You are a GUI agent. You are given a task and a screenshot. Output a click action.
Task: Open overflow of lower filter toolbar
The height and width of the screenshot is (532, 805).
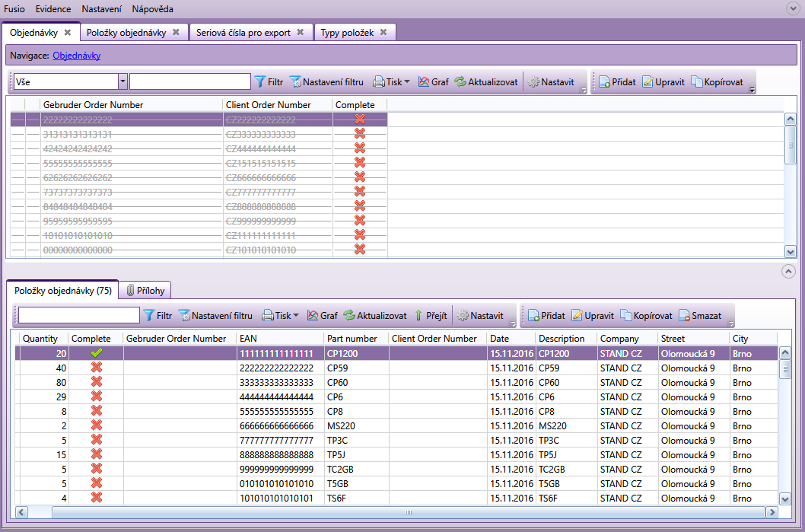[513, 323]
